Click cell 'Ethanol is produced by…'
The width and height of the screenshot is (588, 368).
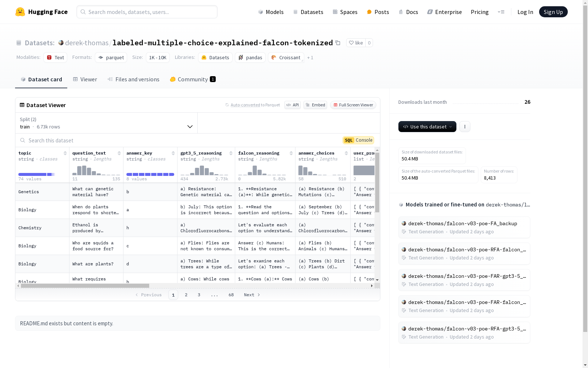click(x=96, y=228)
